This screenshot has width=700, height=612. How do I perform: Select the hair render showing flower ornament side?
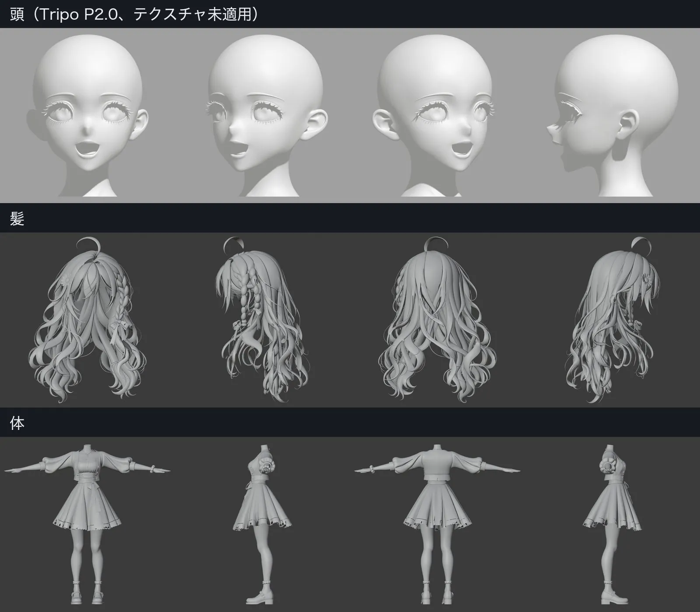coord(612,320)
